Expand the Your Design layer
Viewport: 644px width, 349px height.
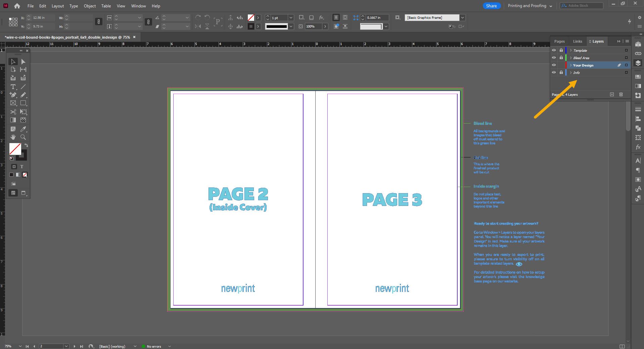[x=571, y=65]
